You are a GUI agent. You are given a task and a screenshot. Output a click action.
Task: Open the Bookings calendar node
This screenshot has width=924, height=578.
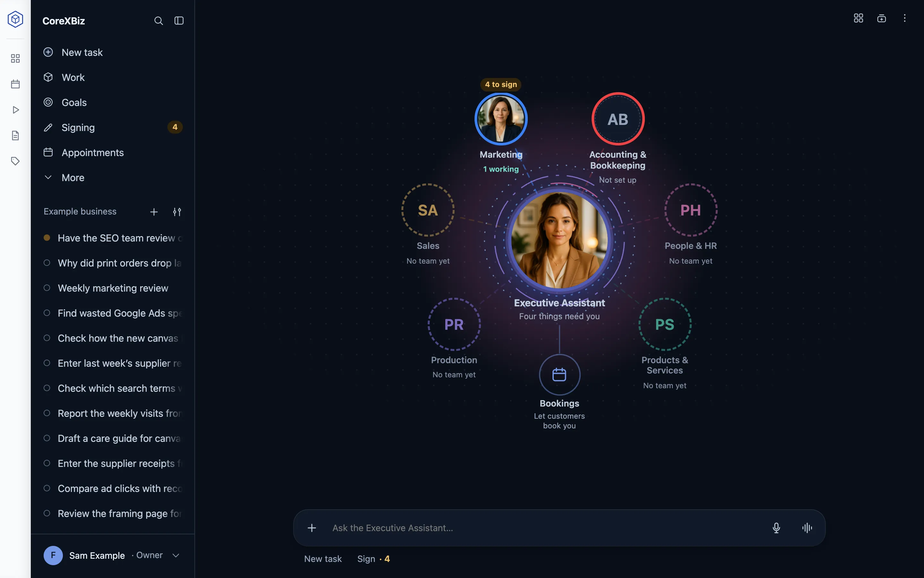pyautogui.click(x=559, y=375)
